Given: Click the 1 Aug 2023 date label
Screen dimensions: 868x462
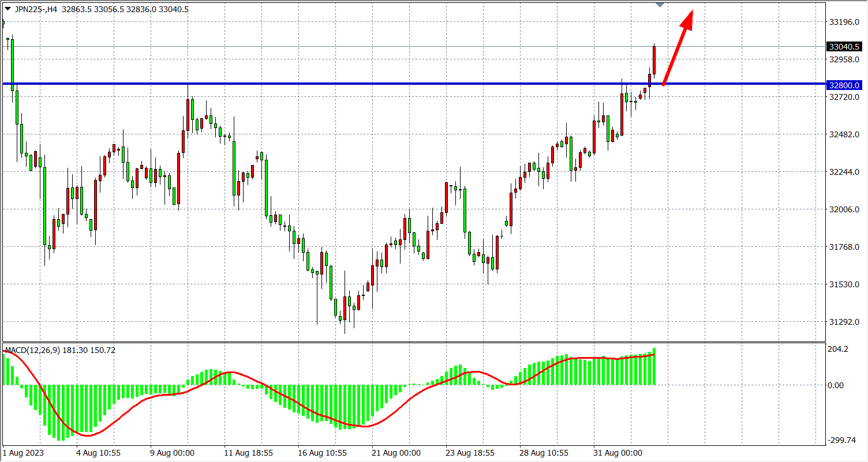Looking at the screenshot, I should (23, 453).
